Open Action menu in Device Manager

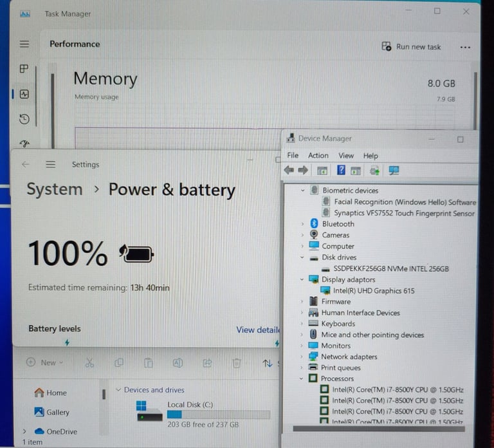318,155
